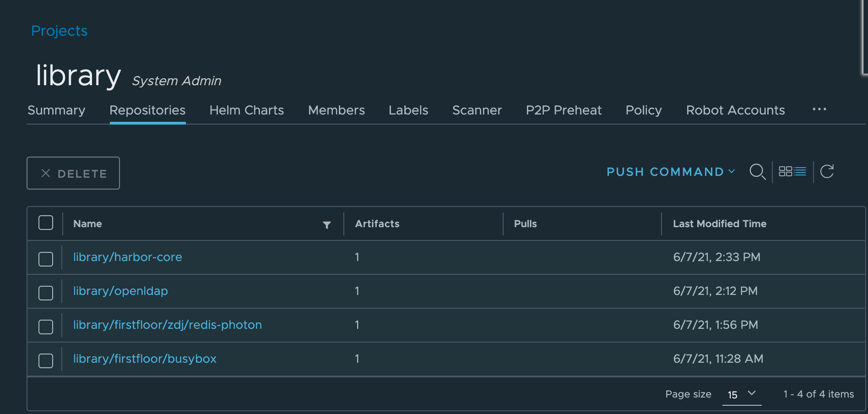Navigate back to Projects breadcrumb
Viewport: 868px width, 414px height.
point(60,31)
